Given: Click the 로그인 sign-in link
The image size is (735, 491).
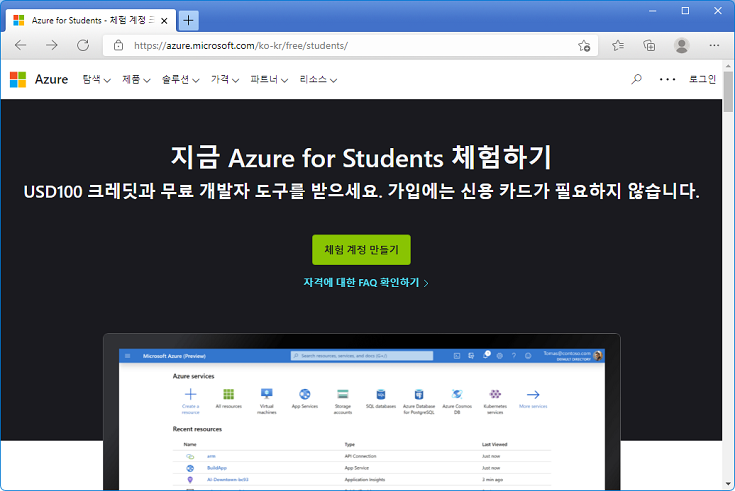Looking at the screenshot, I should pyautogui.click(x=702, y=79).
